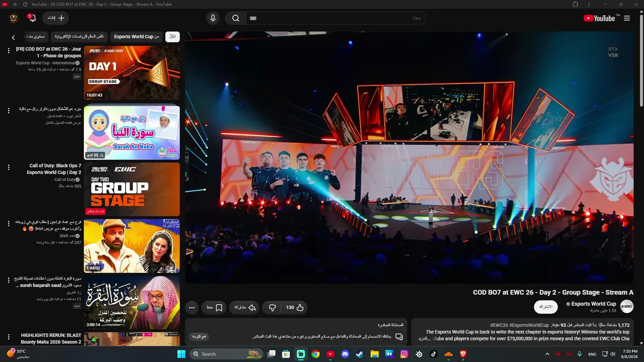Open Task View on the taskbar

(x=271, y=354)
